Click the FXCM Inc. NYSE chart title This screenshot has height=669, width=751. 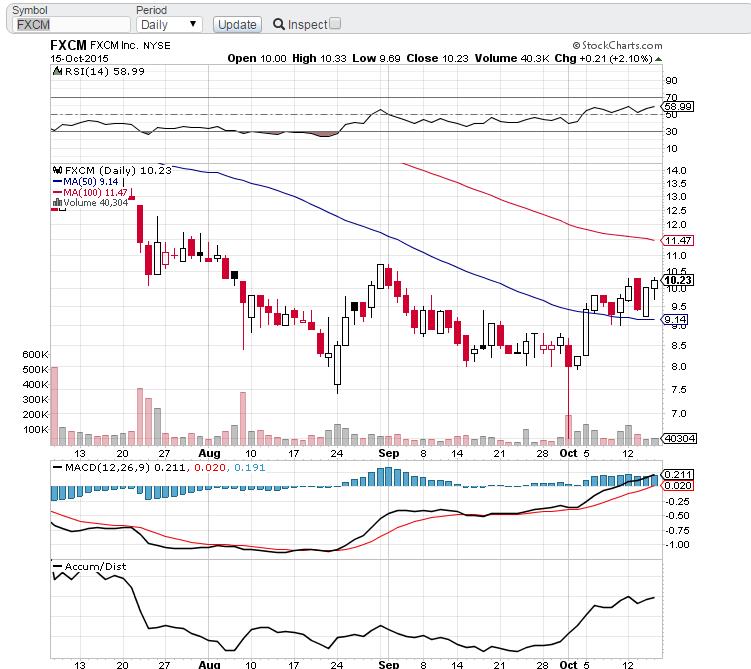pyautogui.click(x=110, y=45)
